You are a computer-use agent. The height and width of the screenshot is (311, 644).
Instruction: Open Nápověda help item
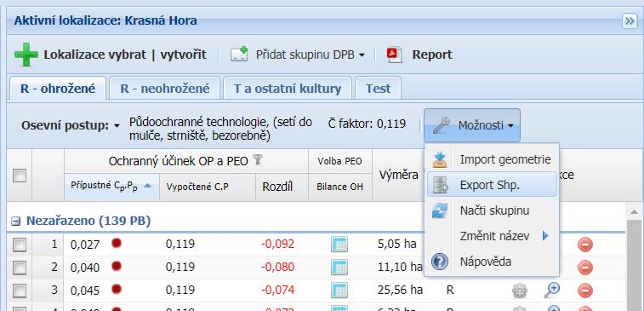(x=492, y=262)
